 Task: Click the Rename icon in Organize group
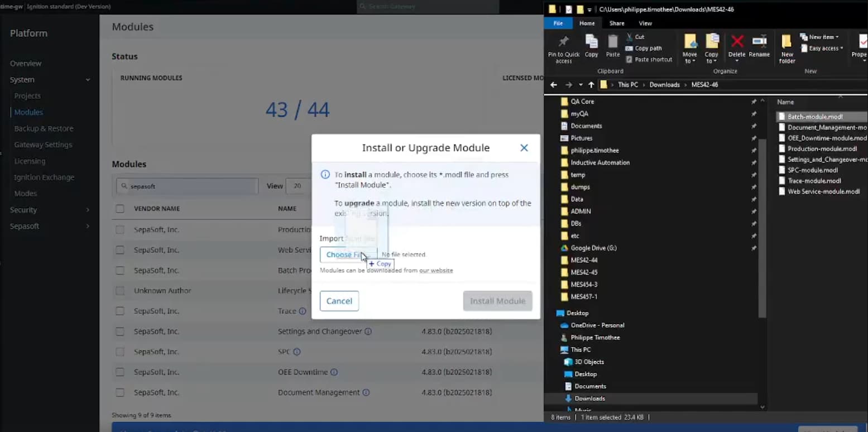pyautogui.click(x=759, y=41)
